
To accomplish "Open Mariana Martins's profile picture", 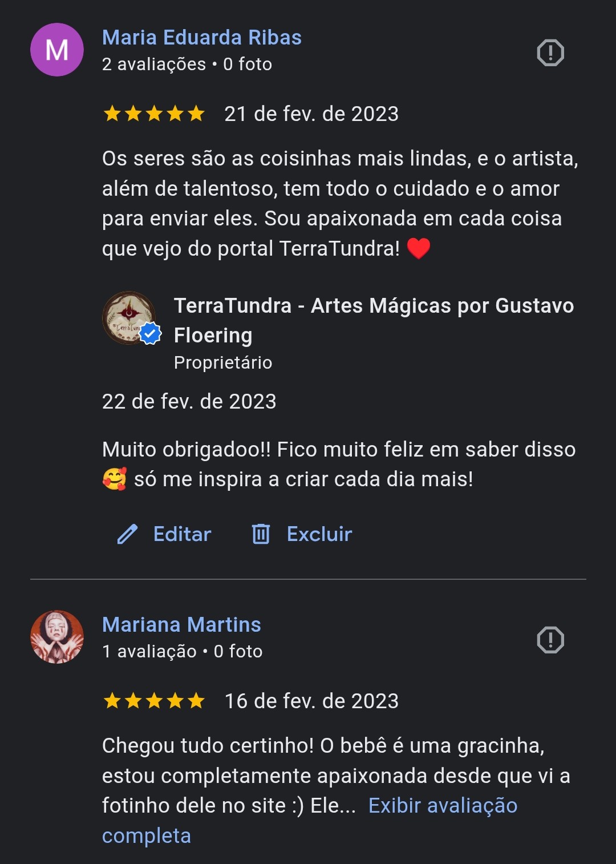I will coord(57,637).
